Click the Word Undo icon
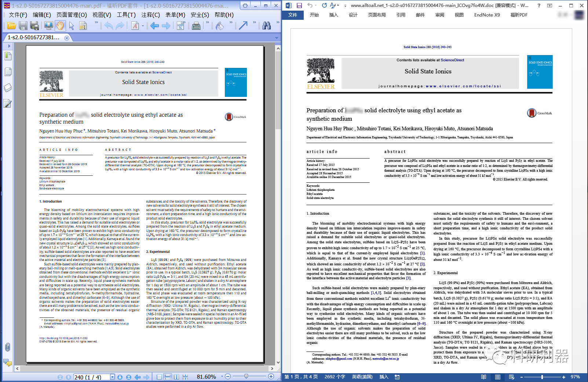The image size is (588, 382). (310, 6)
